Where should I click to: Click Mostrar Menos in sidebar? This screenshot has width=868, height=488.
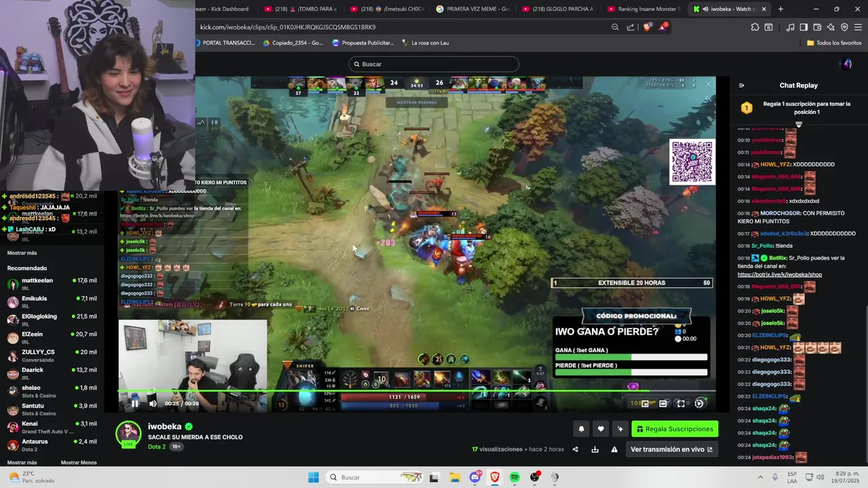[79, 462]
